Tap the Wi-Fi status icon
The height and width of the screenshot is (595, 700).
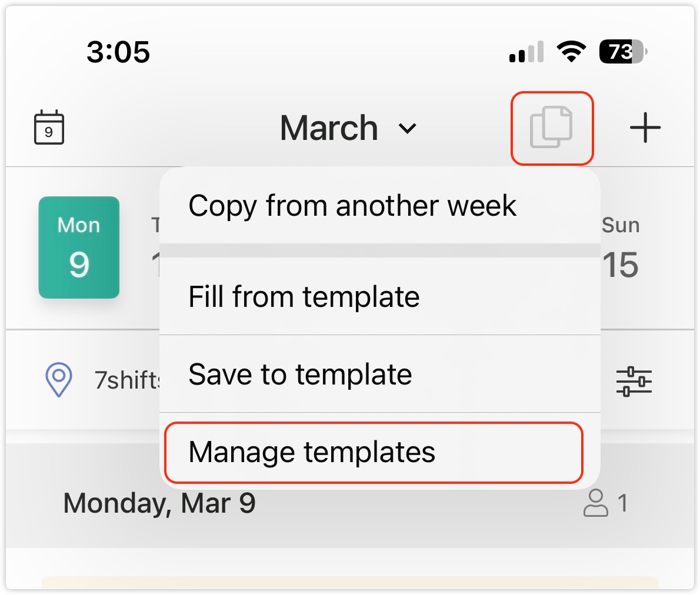click(x=571, y=52)
